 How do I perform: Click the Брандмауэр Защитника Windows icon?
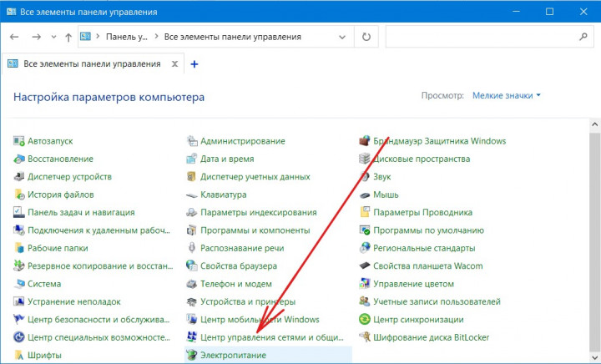[366, 141]
